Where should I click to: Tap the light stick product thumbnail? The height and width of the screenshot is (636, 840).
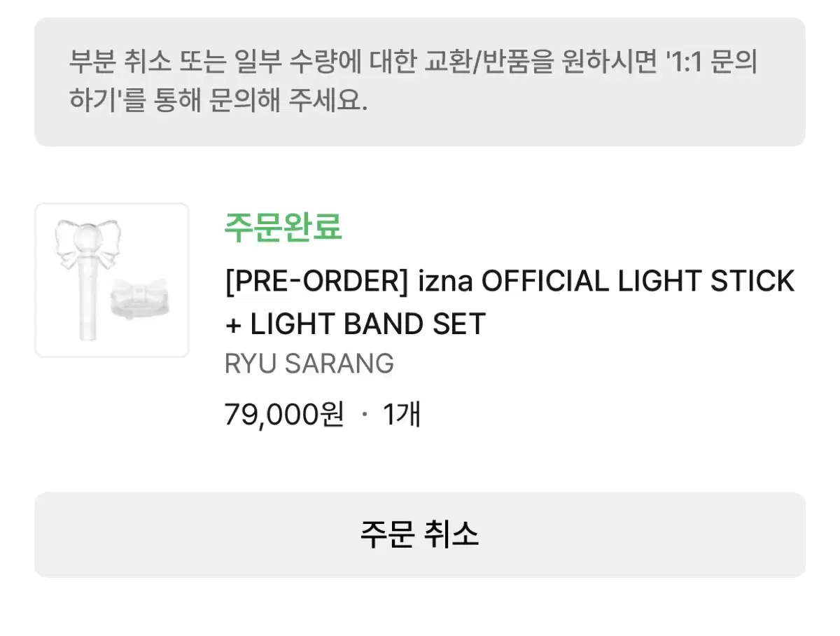click(x=112, y=280)
